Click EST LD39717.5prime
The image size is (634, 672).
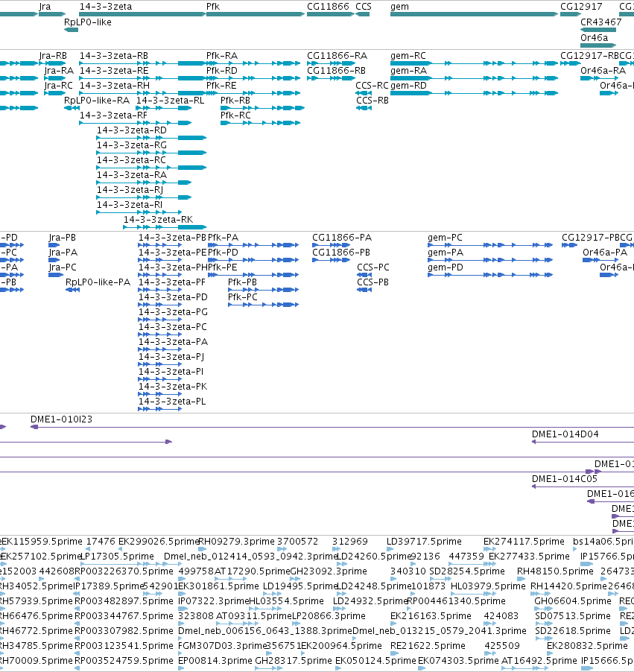click(x=424, y=542)
